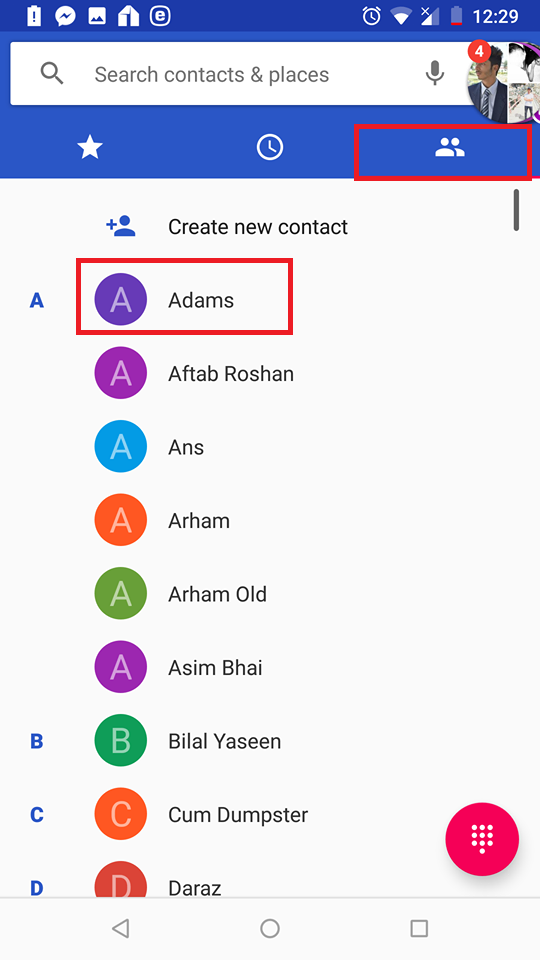The width and height of the screenshot is (540, 960).
Task: Click the contact list scrollbar handle
Action: pos(517,210)
